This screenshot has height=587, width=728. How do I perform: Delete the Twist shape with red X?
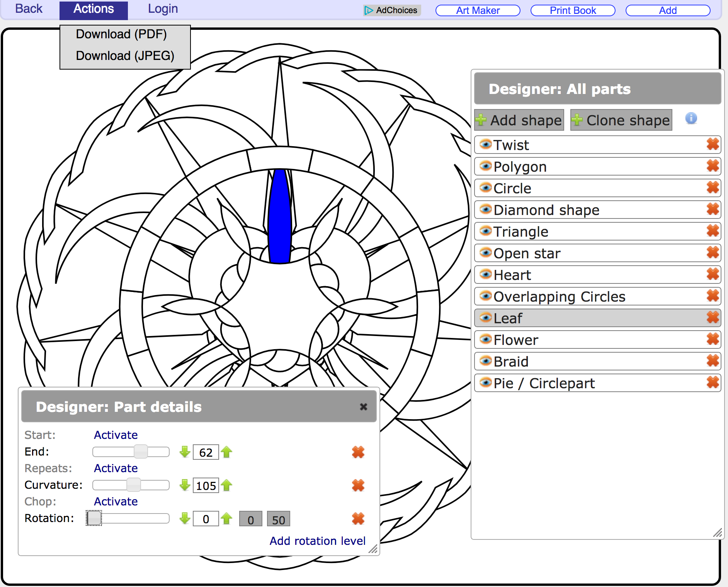tap(713, 144)
